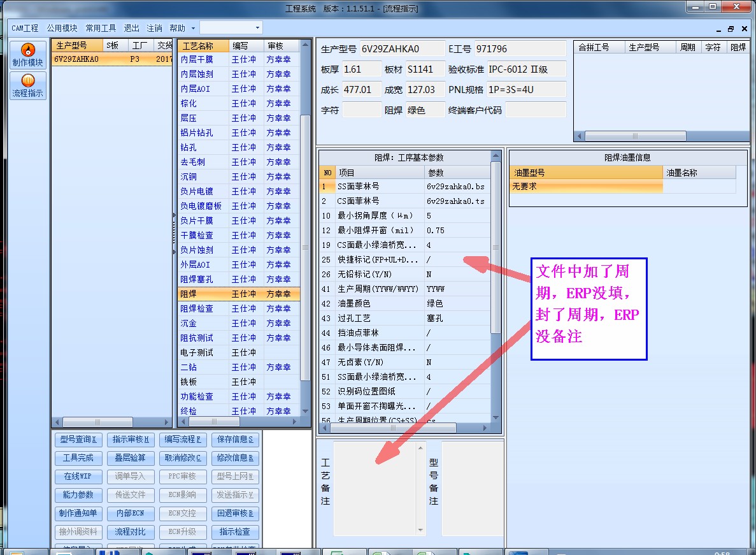Click the 指示检查 button
Image resolution: width=756 pixels, height=555 pixels.
[x=235, y=532]
